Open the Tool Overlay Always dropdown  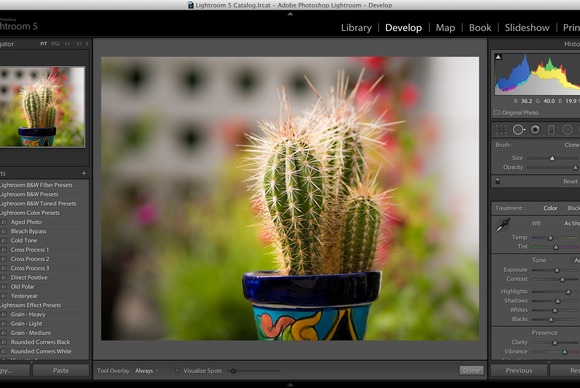click(x=147, y=371)
